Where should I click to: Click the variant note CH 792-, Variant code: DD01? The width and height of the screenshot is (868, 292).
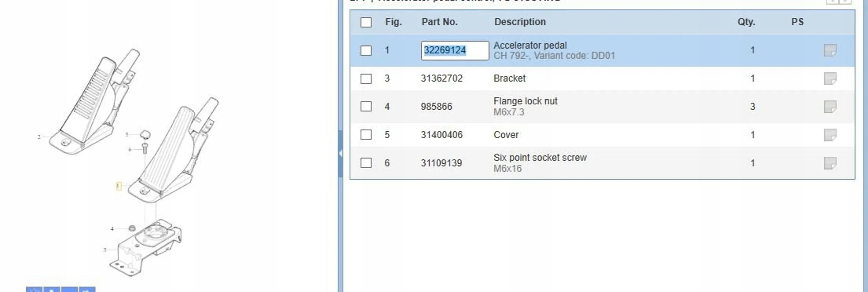click(554, 56)
